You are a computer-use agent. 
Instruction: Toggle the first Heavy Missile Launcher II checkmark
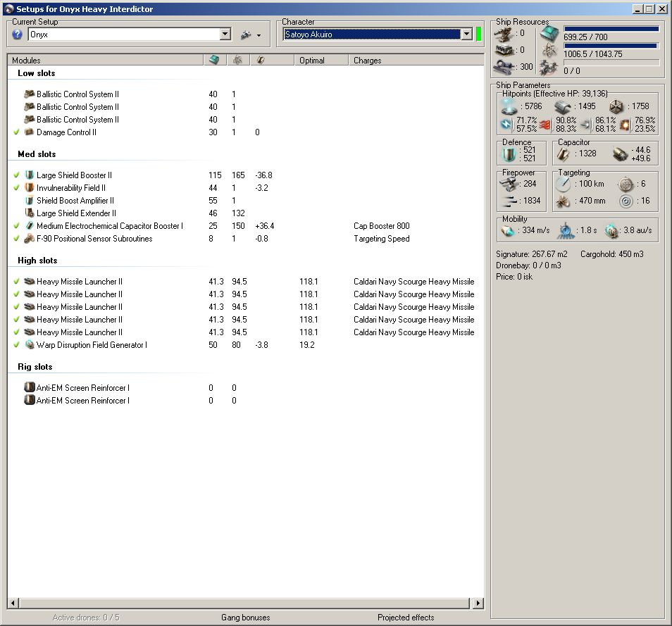pyautogui.click(x=16, y=282)
